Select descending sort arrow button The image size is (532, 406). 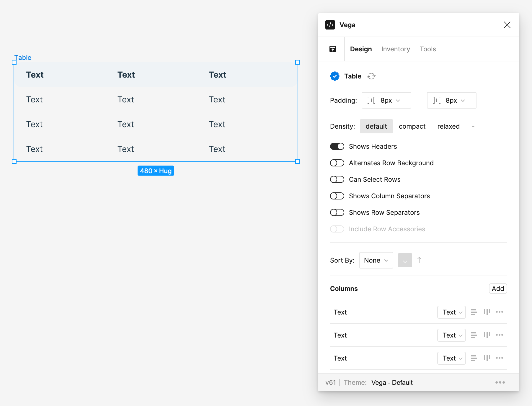coord(405,260)
